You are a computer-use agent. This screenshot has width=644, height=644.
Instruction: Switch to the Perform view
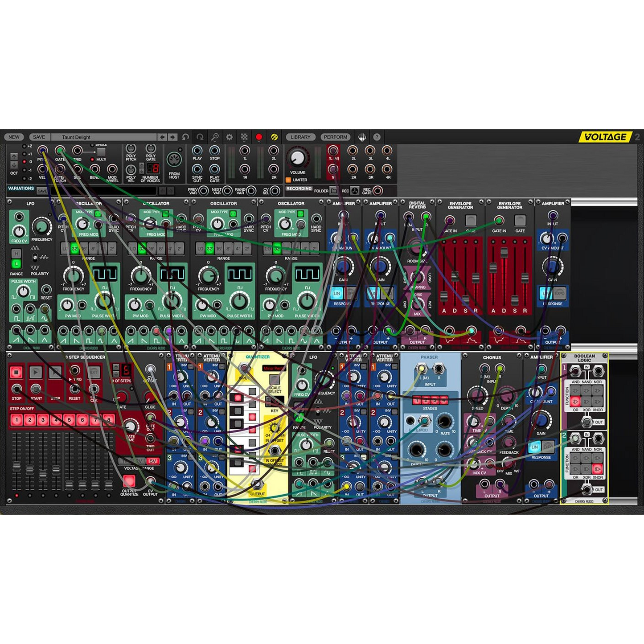click(x=336, y=137)
